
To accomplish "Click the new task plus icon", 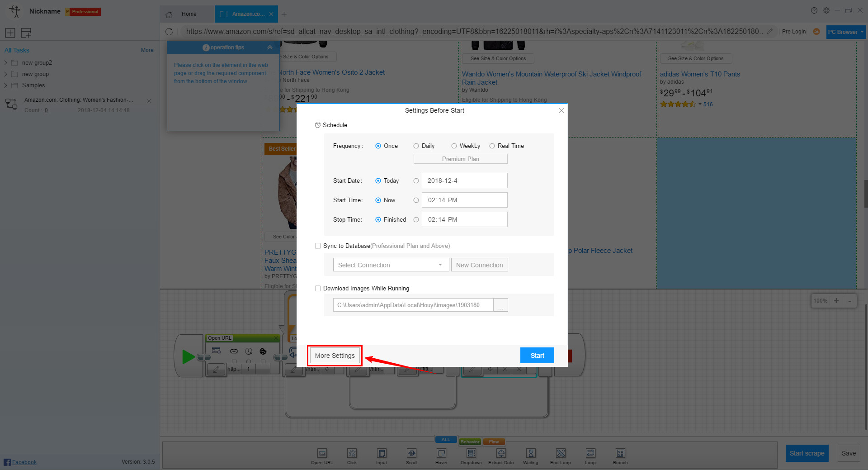I will click(x=10, y=33).
